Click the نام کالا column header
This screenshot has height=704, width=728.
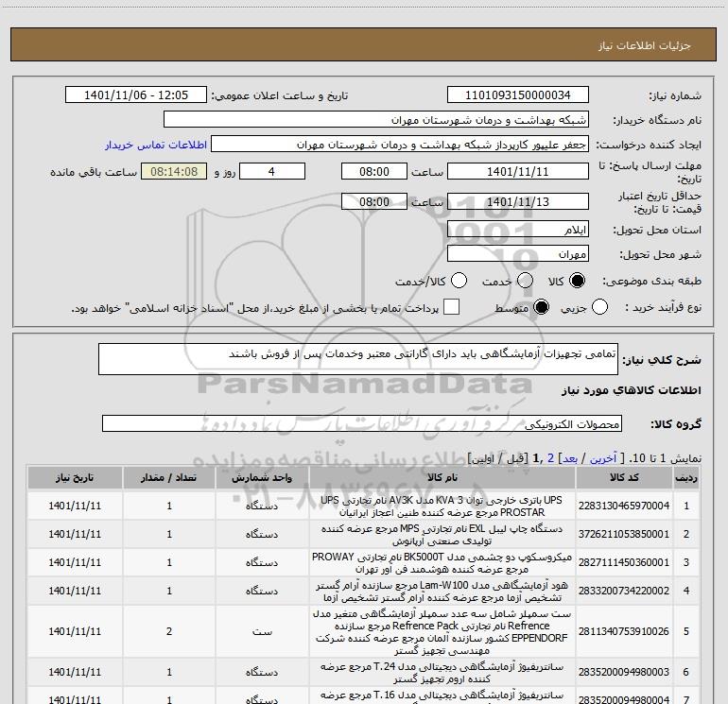click(x=442, y=477)
